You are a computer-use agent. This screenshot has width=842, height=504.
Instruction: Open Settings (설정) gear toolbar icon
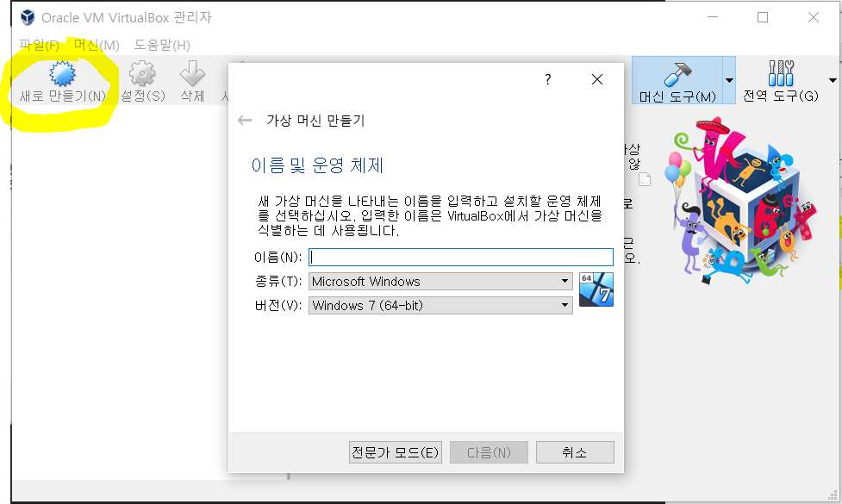pos(141,73)
